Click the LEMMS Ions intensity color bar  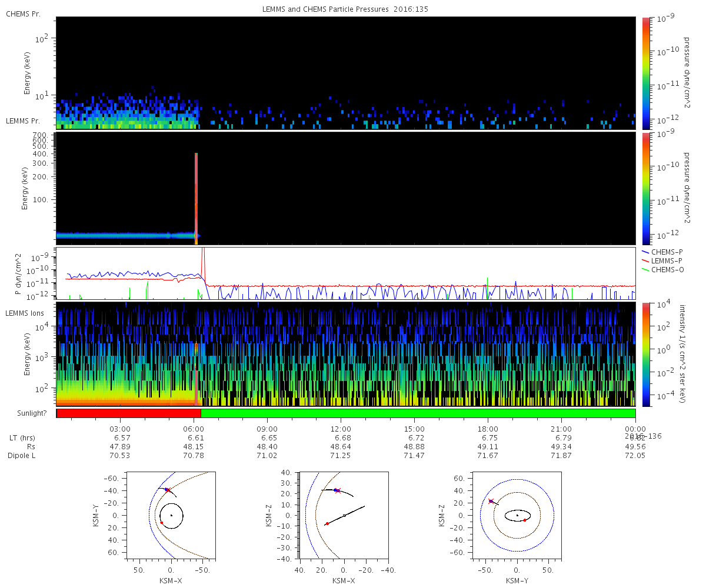pos(646,354)
